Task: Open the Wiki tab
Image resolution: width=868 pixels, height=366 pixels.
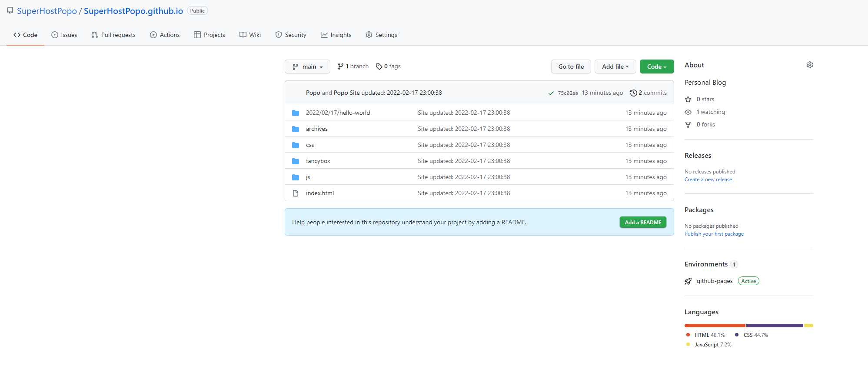Action: (x=250, y=35)
